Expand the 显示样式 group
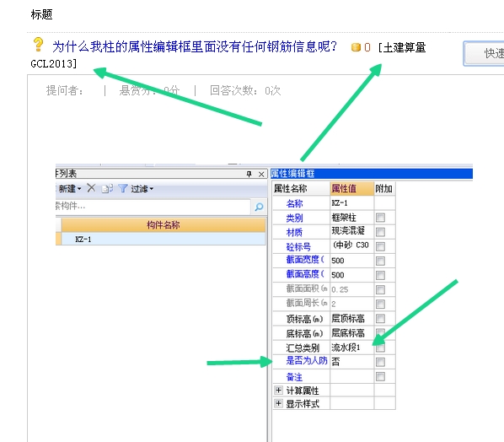Viewport: 504px width, 442px height. click(x=278, y=403)
